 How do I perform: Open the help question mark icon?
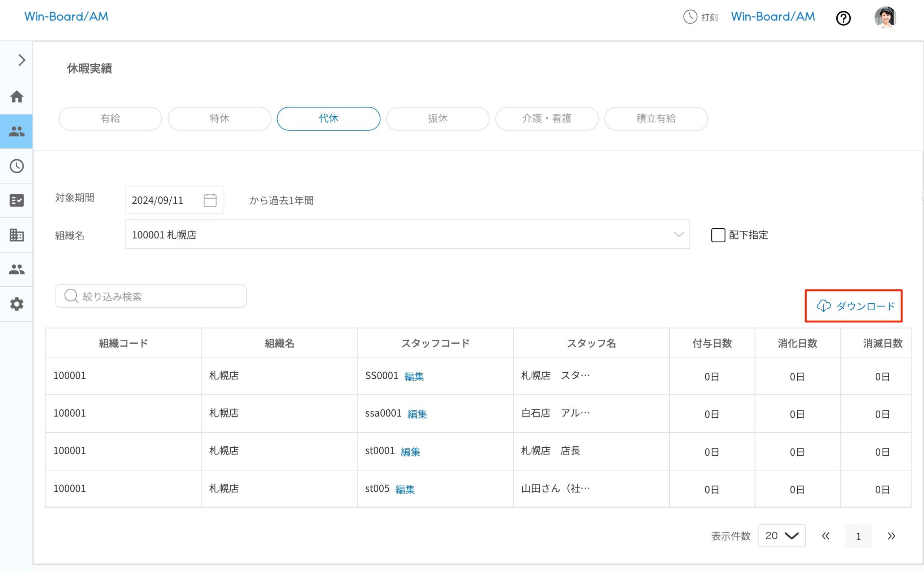844,18
